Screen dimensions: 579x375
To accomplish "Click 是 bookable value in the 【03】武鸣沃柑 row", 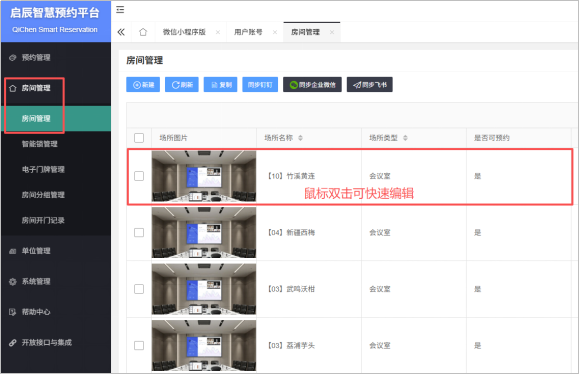I will pyautogui.click(x=477, y=289).
